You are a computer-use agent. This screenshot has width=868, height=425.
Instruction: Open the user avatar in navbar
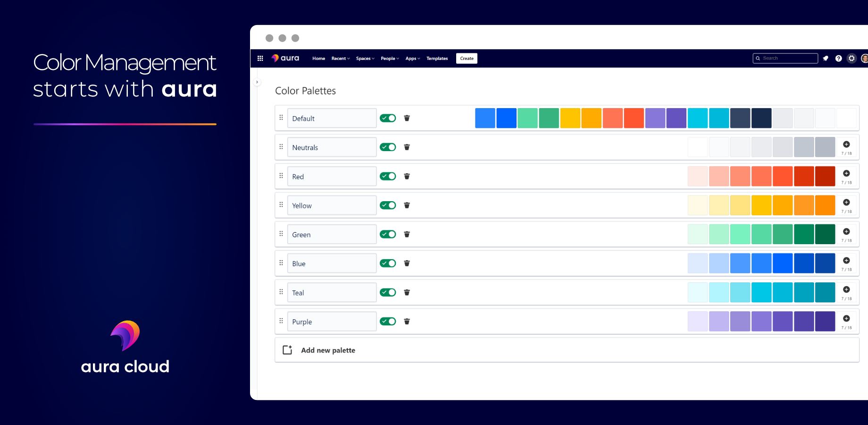[x=864, y=59]
